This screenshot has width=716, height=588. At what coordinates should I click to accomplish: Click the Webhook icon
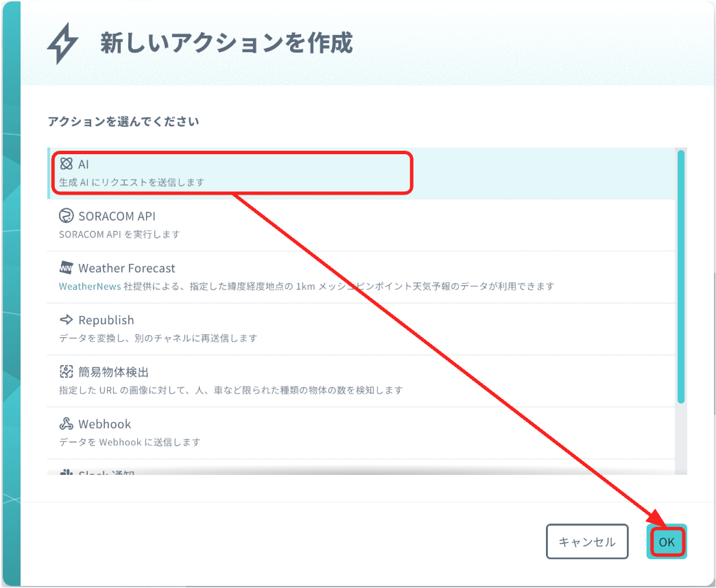coord(66,424)
